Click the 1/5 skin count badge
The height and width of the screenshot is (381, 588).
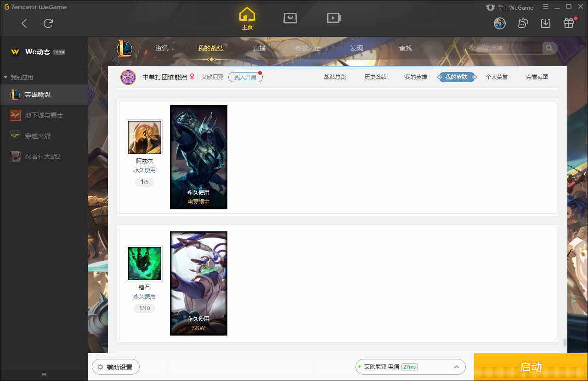tap(145, 182)
